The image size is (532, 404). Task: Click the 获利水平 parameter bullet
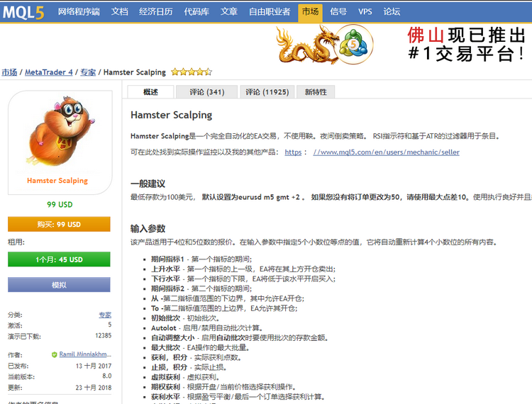pos(238,397)
